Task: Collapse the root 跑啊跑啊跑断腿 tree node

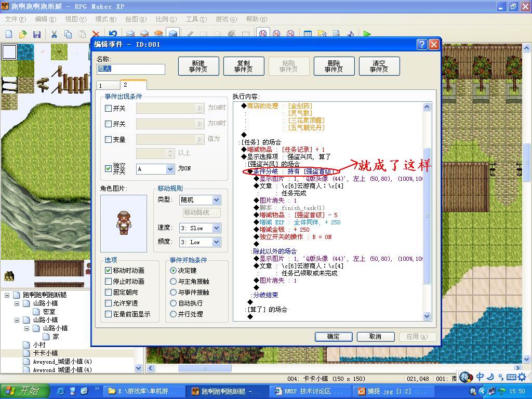Action: 7,295
